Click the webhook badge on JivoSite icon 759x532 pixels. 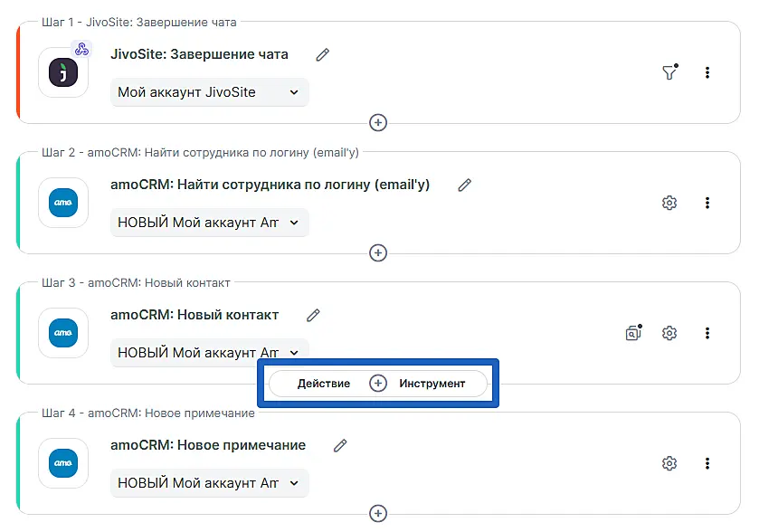(81, 50)
